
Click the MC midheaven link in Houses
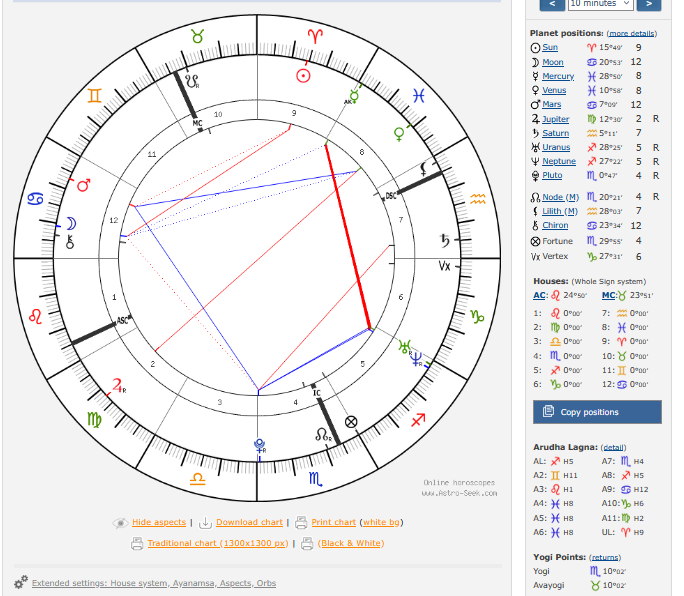(x=608, y=295)
